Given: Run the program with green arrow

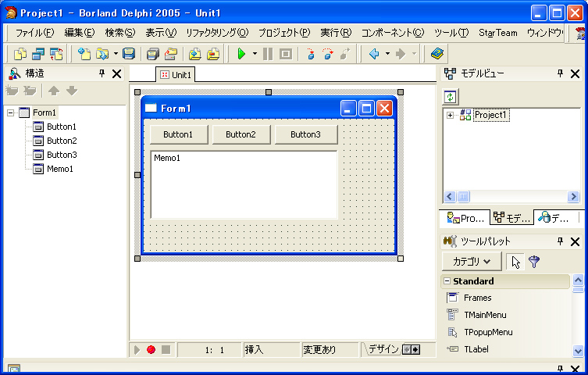Looking at the screenshot, I should pos(241,54).
